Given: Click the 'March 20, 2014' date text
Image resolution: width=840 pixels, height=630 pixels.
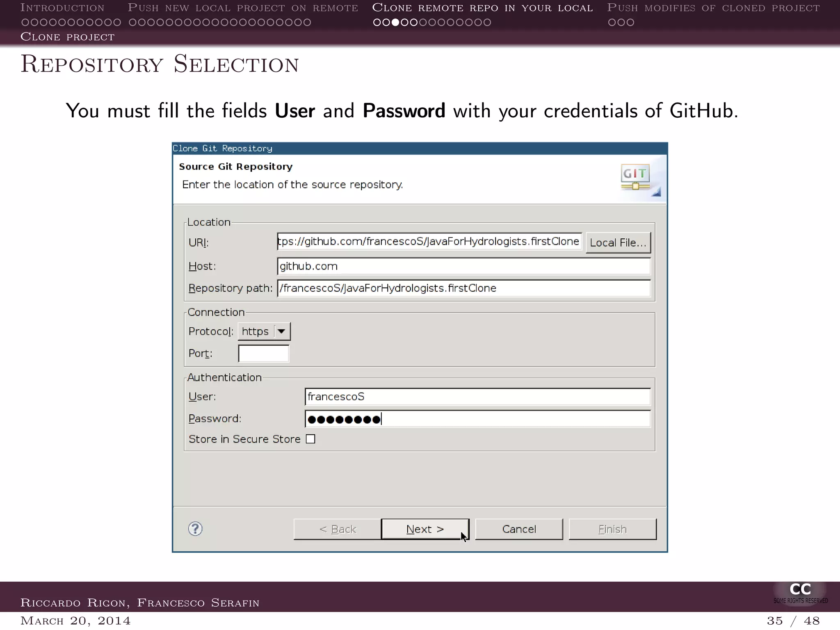Looking at the screenshot, I should (x=75, y=621).
